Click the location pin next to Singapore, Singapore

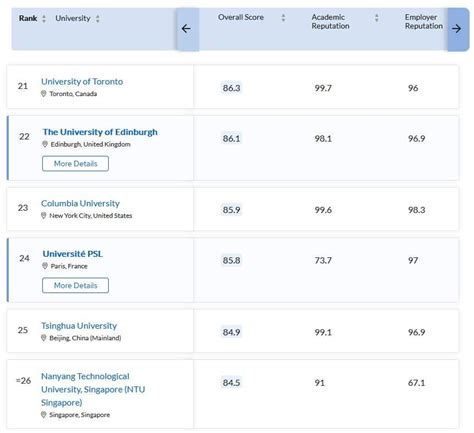pos(43,415)
